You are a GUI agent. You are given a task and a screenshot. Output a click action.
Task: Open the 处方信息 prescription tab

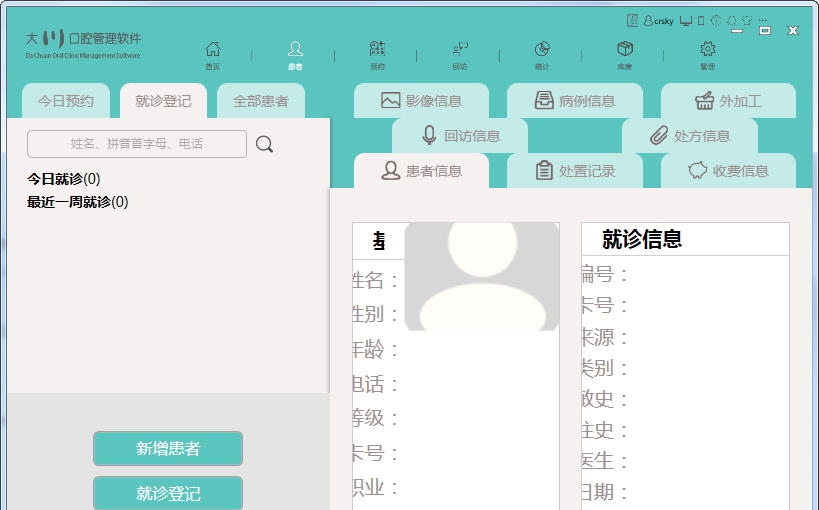[x=690, y=136]
